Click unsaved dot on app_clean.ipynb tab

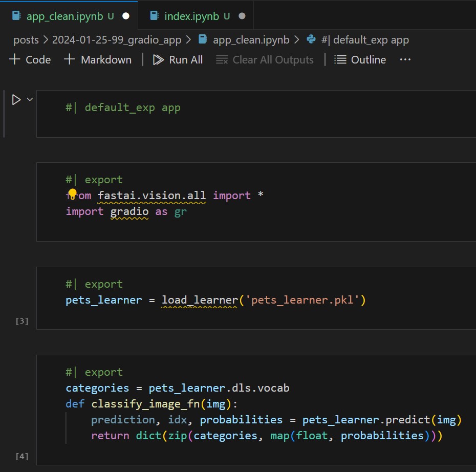(126, 16)
